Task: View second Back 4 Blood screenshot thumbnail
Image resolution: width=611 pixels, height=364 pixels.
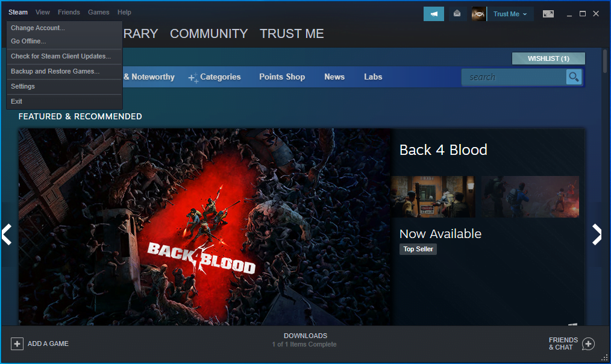Action: pyautogui.click(x=530, y=196)
